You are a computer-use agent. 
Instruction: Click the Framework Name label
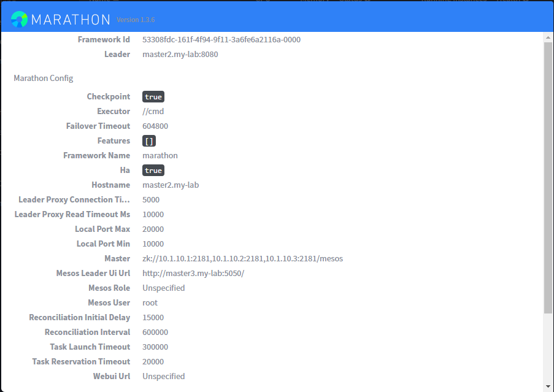pos(96,155)
